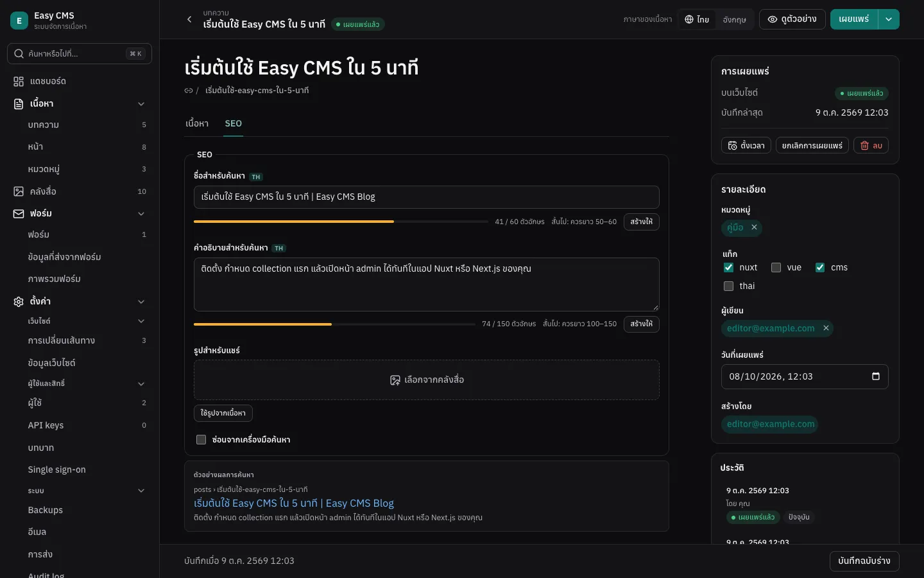
Task: Click the globe icon for ไทย language
Action: 689,19
